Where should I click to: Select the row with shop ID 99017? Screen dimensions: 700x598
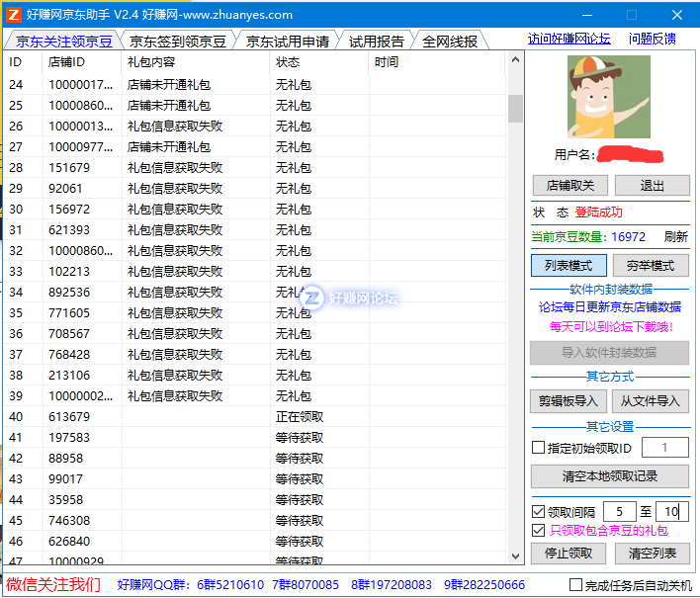point(255,478)
